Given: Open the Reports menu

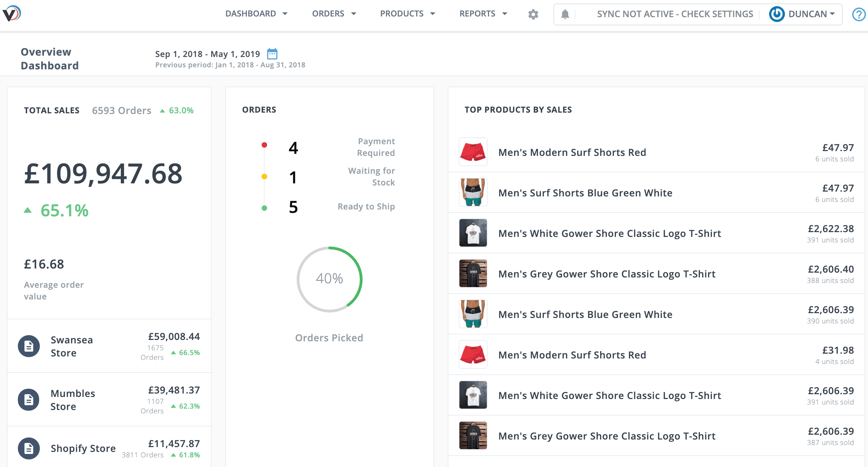Looking at the screenshot, I should point(483,14).
